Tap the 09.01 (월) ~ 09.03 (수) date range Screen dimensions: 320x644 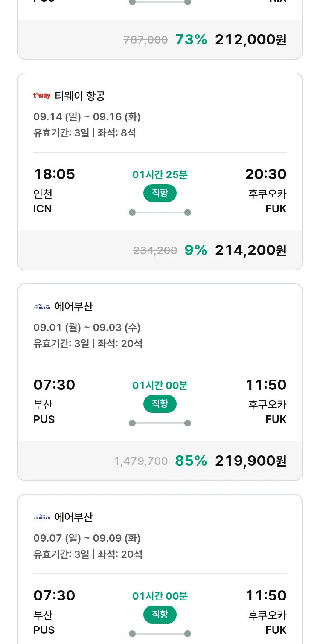[87, 328]
